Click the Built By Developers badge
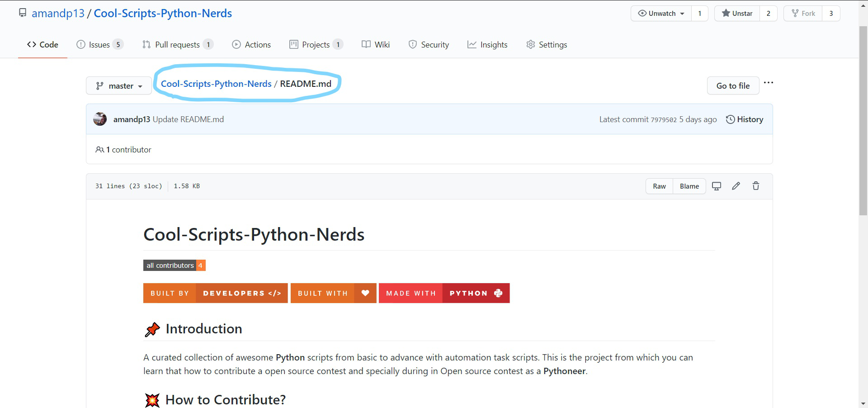Screen dimensions: 868x408 [215, 293]
